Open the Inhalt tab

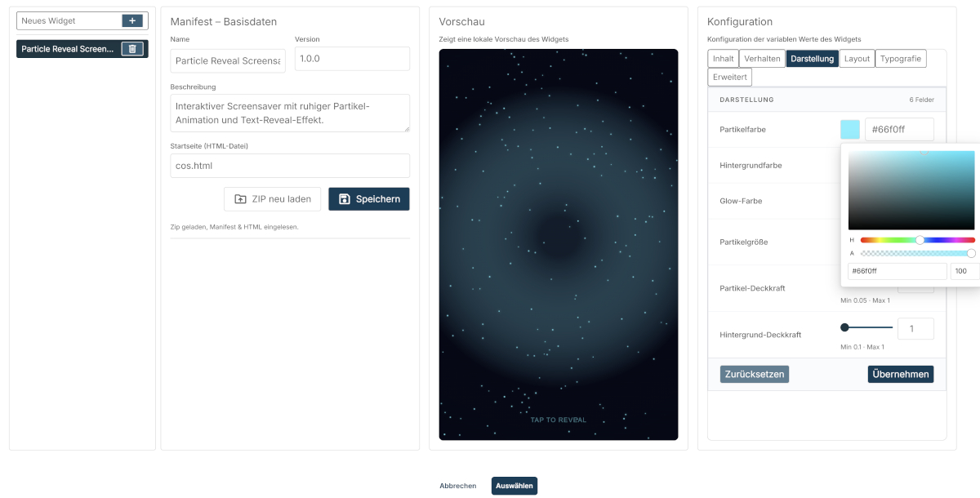point(723,59)
